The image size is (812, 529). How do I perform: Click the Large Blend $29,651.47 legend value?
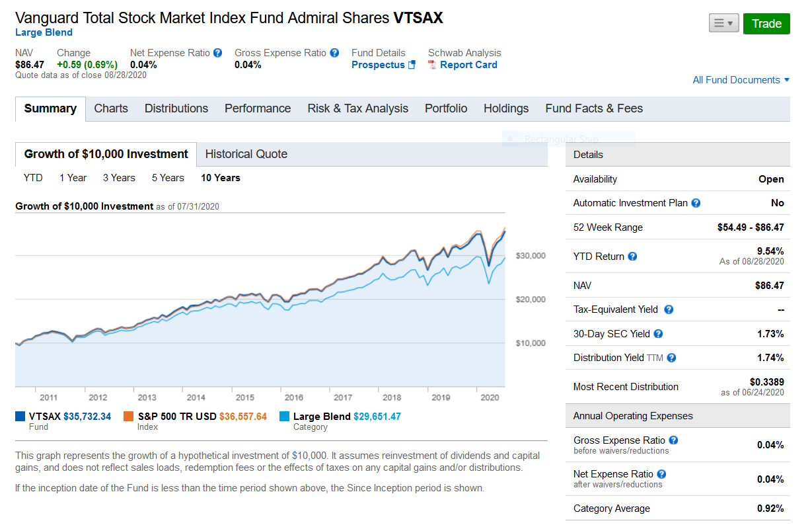[377, 417]
